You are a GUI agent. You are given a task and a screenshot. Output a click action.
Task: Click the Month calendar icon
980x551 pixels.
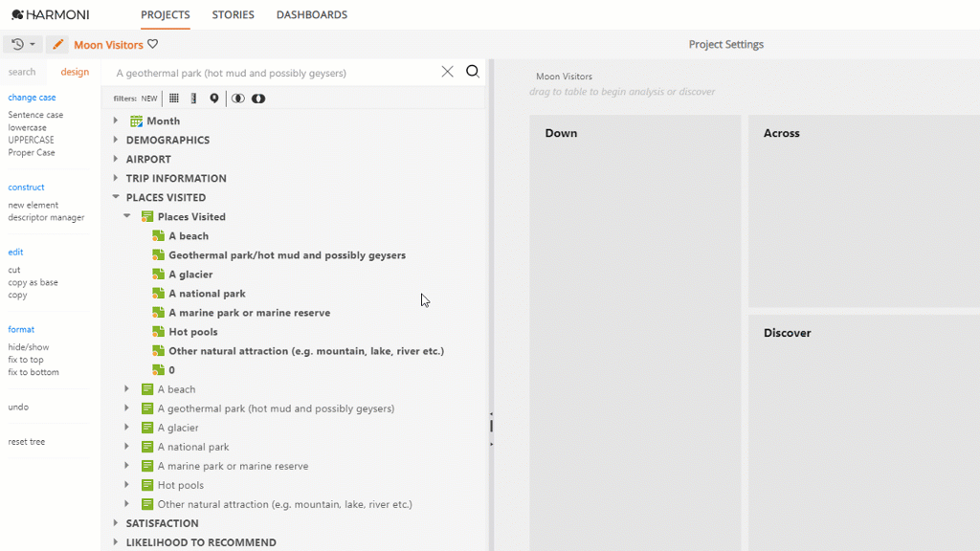(x=136, y=121)
